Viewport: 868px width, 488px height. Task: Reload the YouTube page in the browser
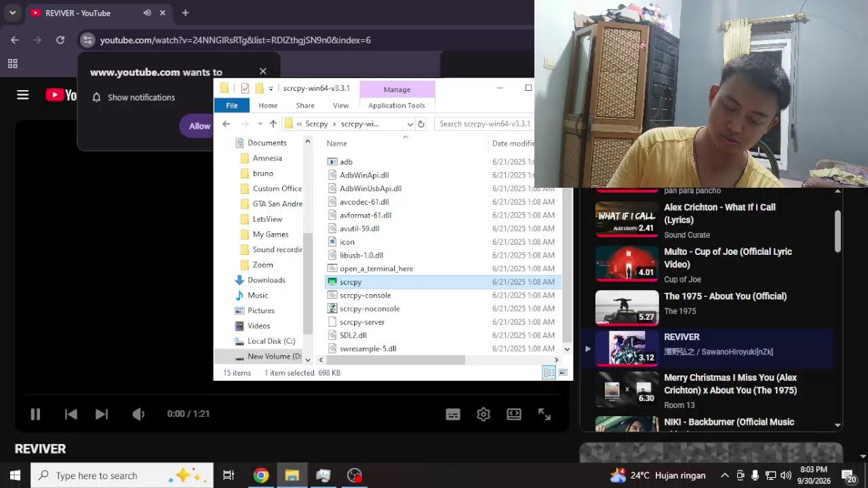(x=60, y=40)
